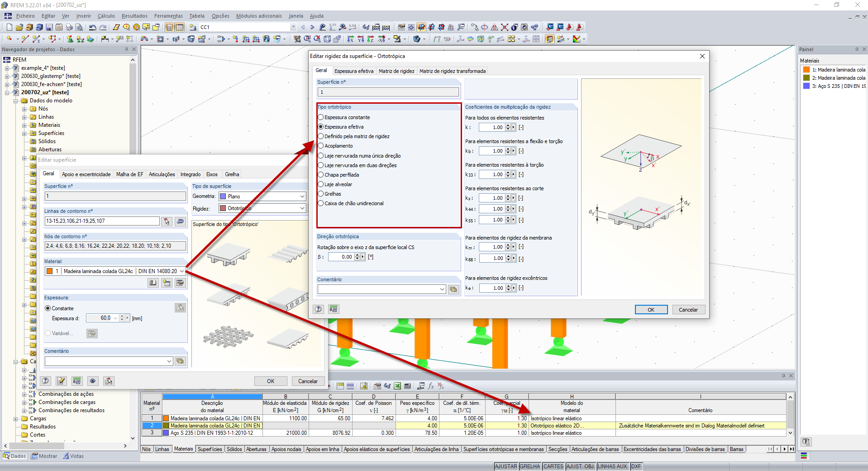Choose Definido pela matriz de rigidez
The height and width of the screenshot is (471, 868).
point(321,136)
